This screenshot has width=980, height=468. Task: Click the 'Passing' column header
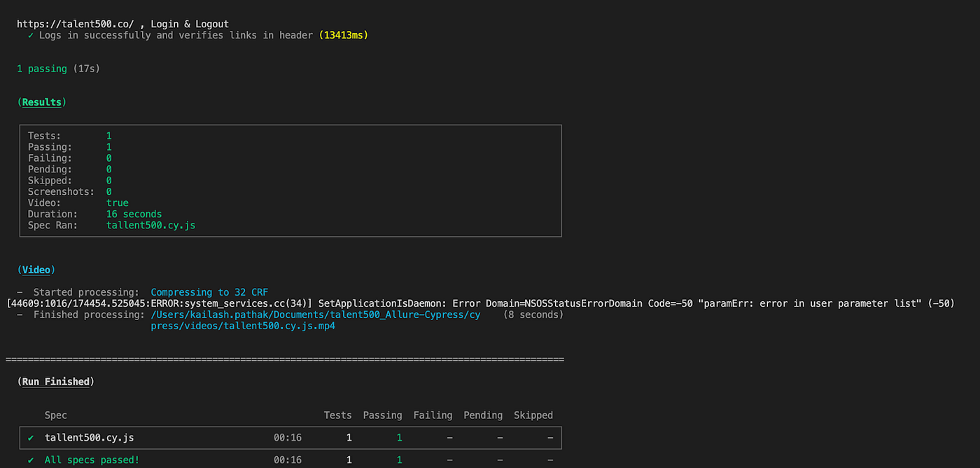(382, 415)
